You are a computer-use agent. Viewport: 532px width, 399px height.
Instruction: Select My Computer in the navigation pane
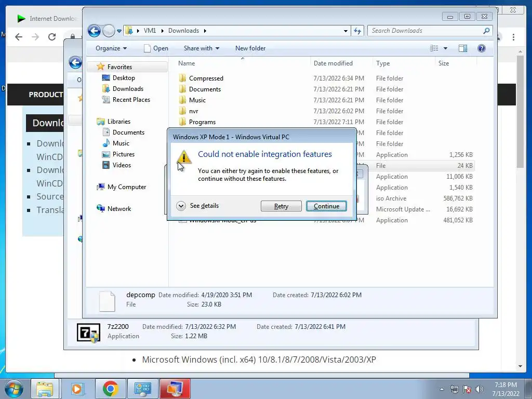coord(127,187)
